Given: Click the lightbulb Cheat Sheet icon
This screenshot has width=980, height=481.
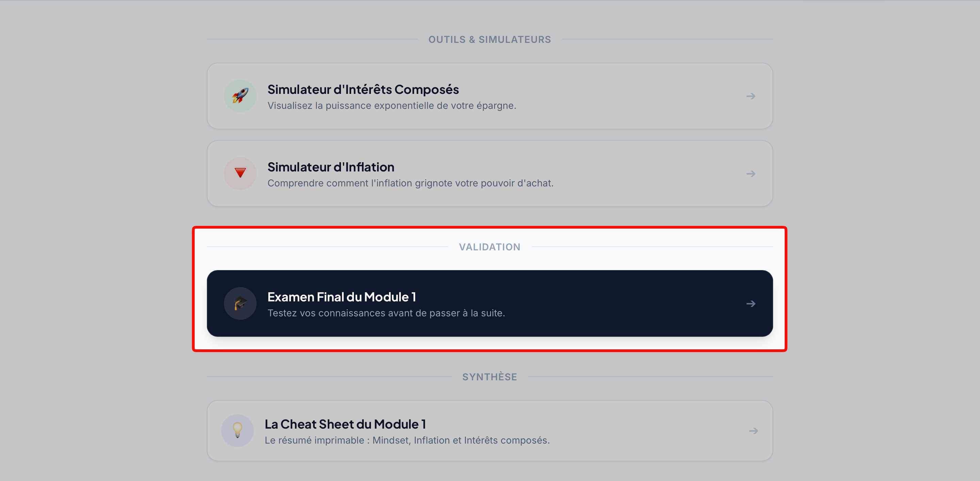Looking at the screenshot, I should 238,430.
